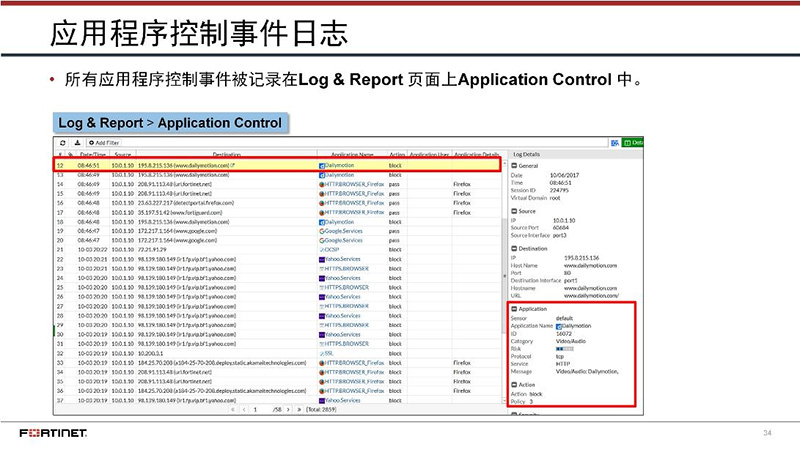Click the Yahoo icon in row 24

322,278
